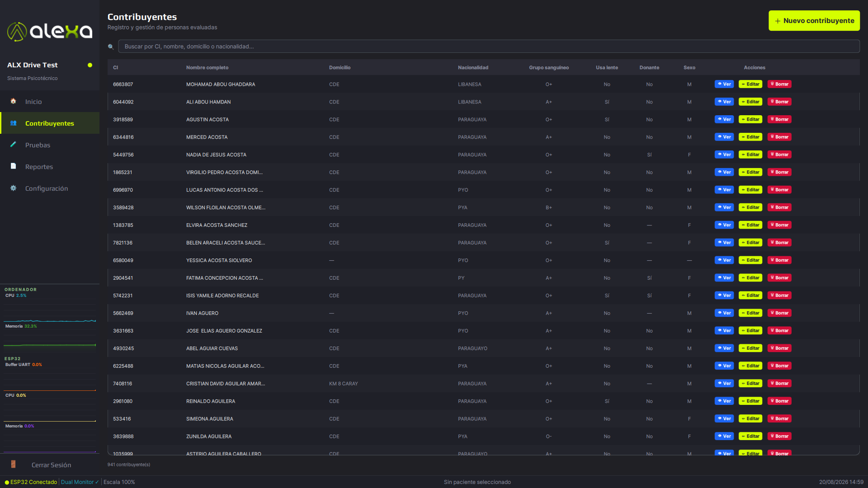The image size is (868, 488).
Task: Edit CRISTIAN DAVID AGUILAR record
Action: [750, 384]
